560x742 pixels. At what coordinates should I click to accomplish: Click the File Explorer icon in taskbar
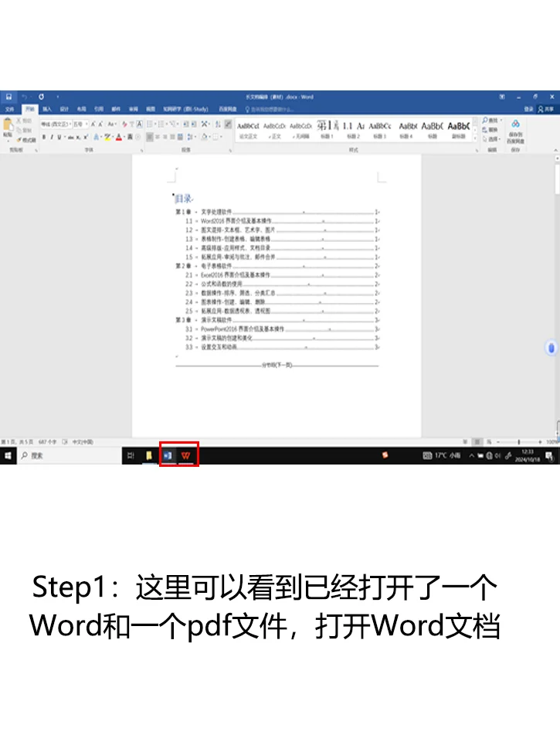pyautogui.click(x=149, y=456)
